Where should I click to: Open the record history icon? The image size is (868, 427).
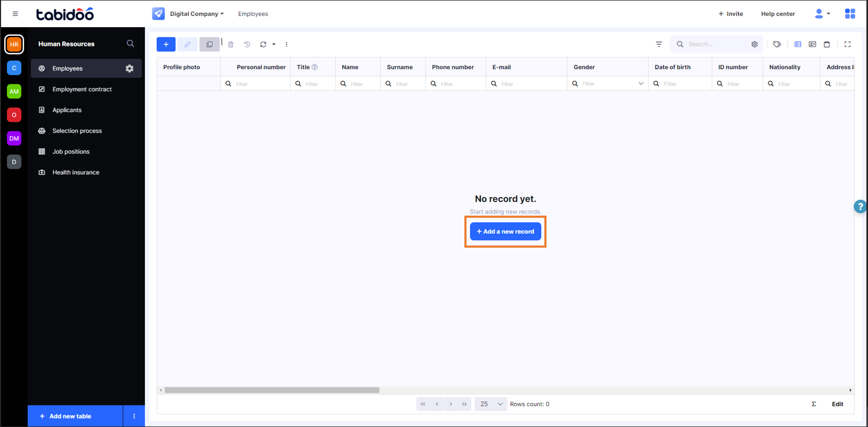click(x=247, y=44)
